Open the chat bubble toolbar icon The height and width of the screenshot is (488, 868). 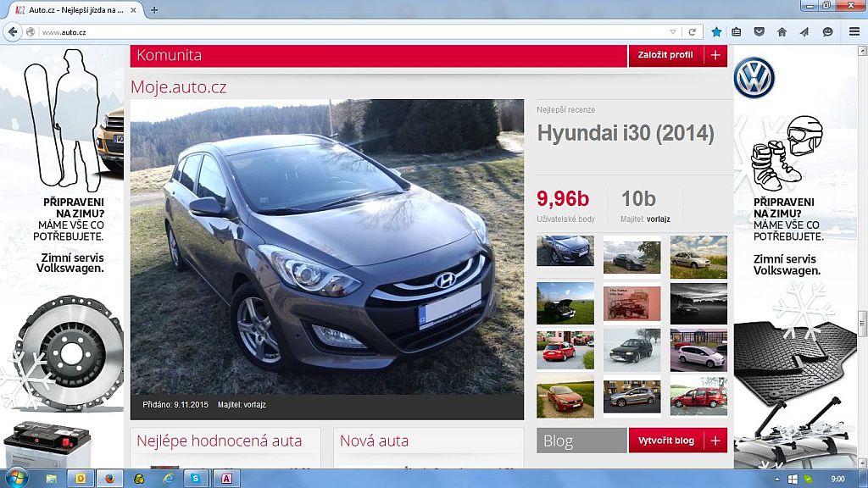827,32
